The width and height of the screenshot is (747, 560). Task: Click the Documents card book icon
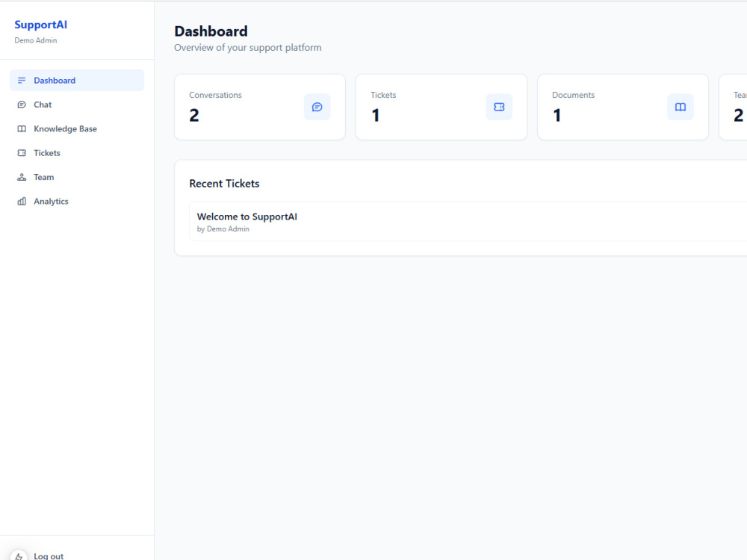click(681, 107)
